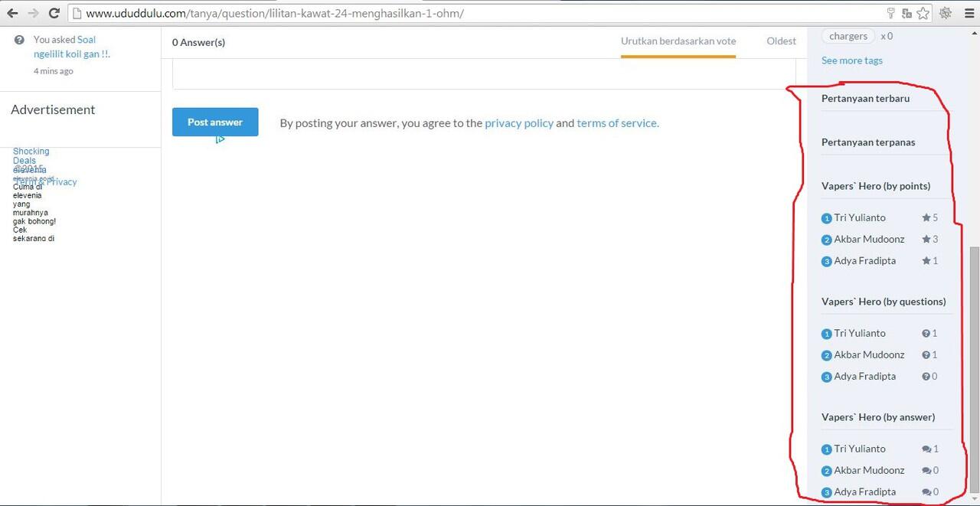Click the saved password key icon
Image resolution: width=980 pixels, height=506 pixels.
click(891, 13)
